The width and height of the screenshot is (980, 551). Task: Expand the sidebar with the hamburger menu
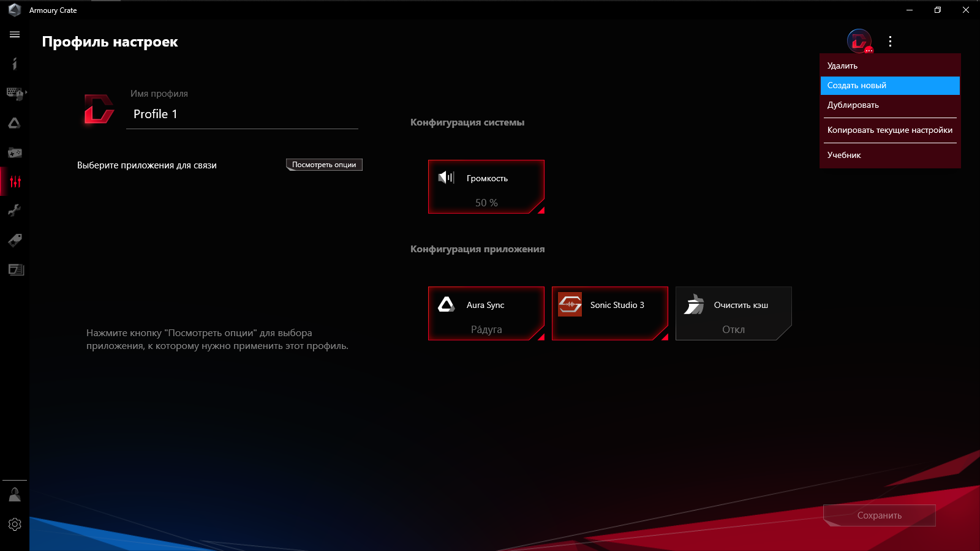(x=15, y=34)
